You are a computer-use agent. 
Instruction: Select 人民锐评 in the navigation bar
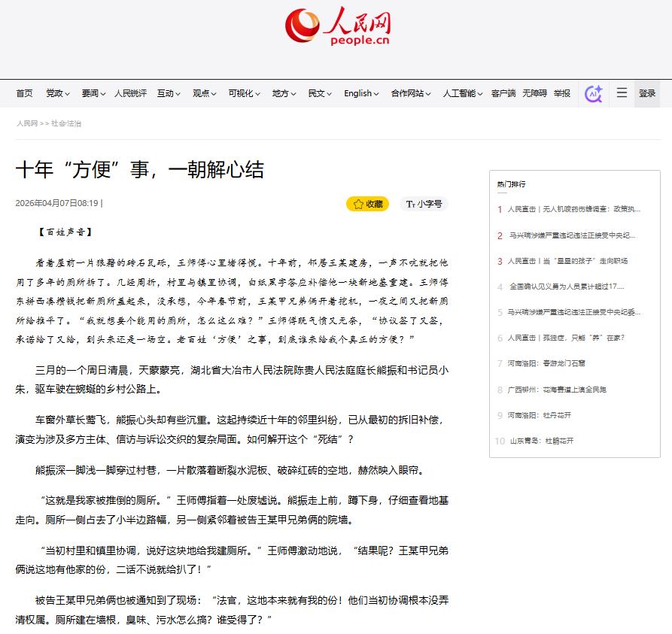click(130, 94)
